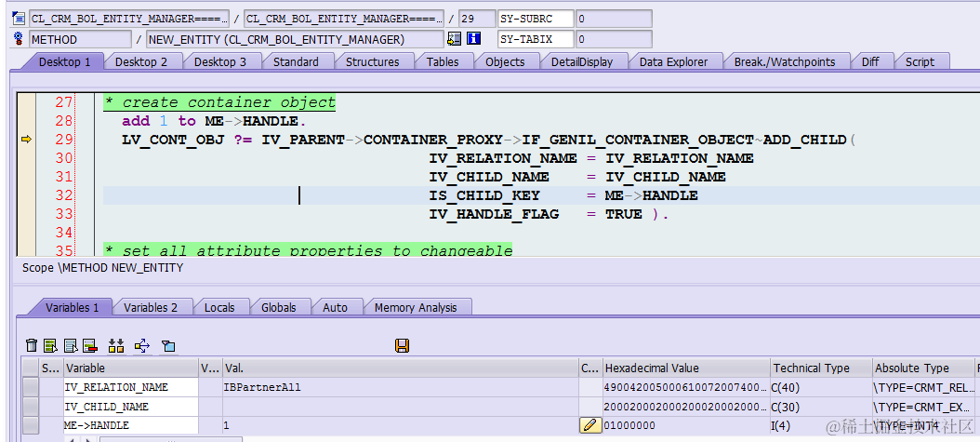
Task: Select the IV_RELATION_NAME row selector
Action: (30, 388)
